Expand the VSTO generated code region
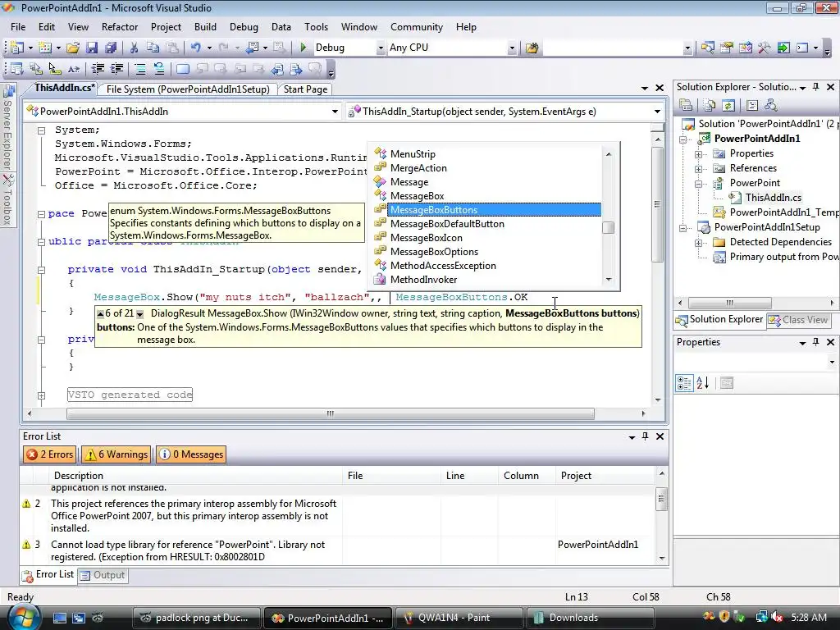This screenshot has height=630, width=840. [41, 395]
